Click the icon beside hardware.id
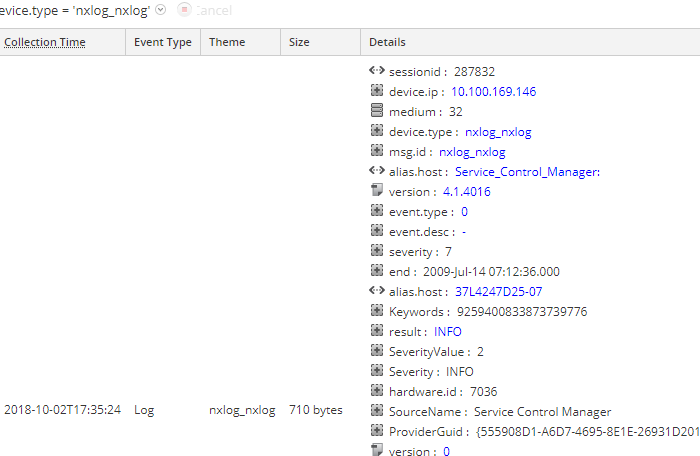The height and width of the screenshot is (456, 700). (376, 391)
